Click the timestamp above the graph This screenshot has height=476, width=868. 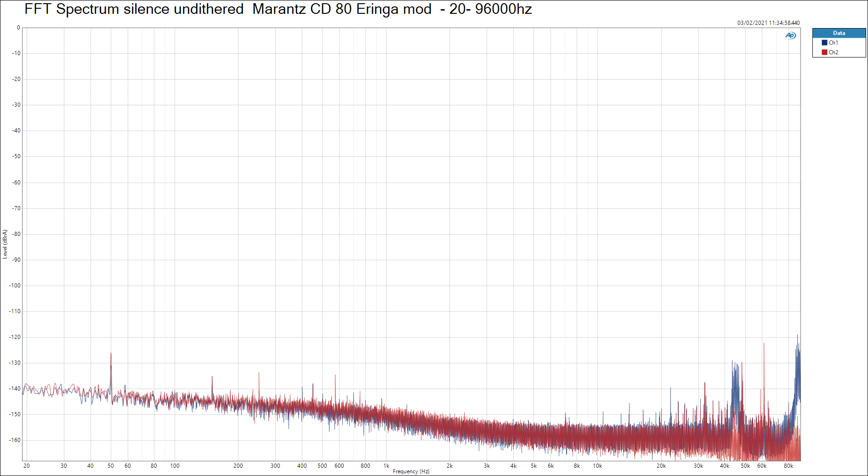tap(768, 23)
